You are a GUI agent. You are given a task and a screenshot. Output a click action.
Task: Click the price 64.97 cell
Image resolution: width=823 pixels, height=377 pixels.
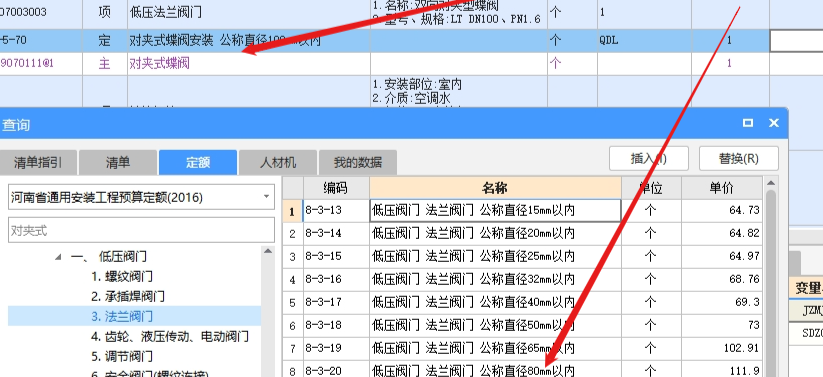click(722, 257)
